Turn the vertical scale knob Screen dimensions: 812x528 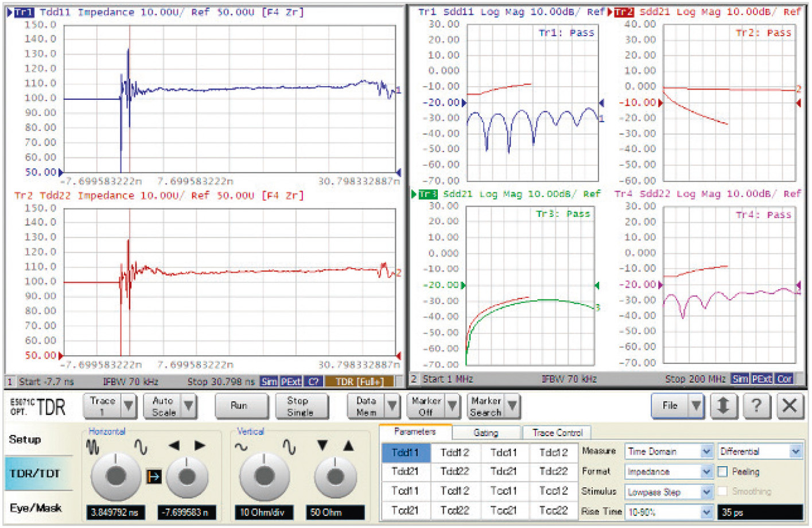(264, 476)
